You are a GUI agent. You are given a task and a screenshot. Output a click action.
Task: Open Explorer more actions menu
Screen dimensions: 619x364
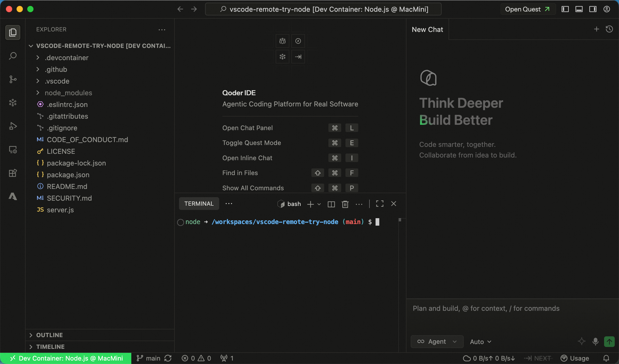click(162, 30)
